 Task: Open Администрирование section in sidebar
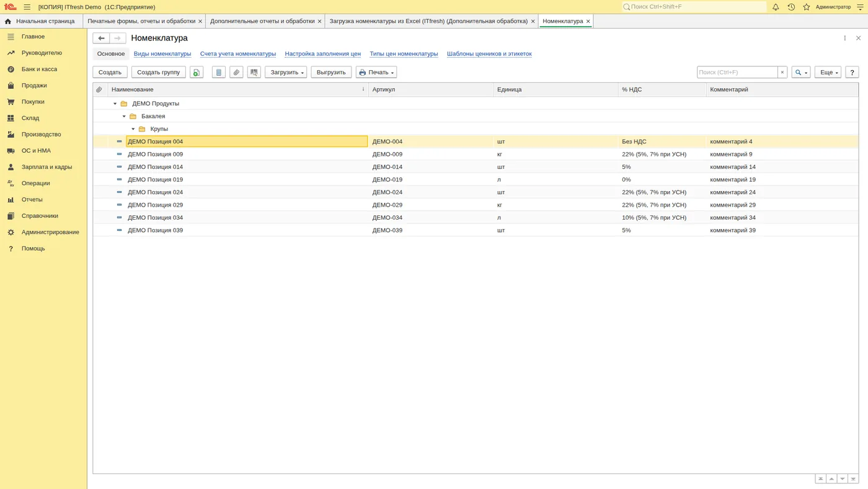tap(50, 232)
